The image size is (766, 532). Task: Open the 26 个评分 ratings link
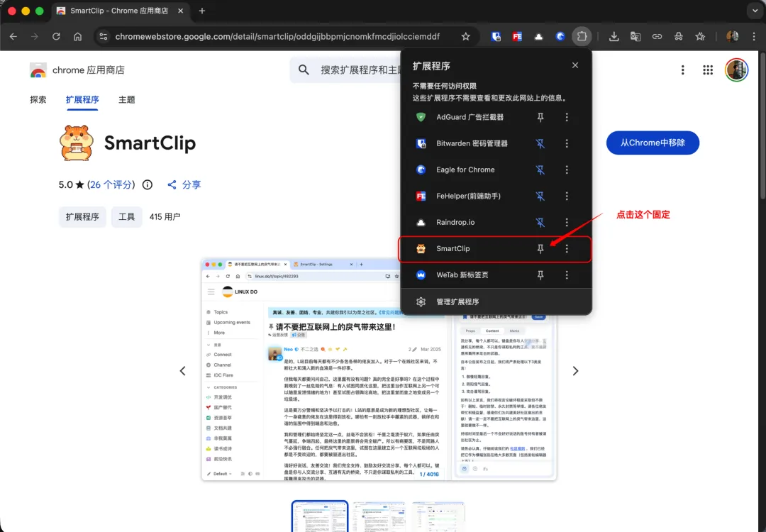pyautogui.click(x=111, y=184)
